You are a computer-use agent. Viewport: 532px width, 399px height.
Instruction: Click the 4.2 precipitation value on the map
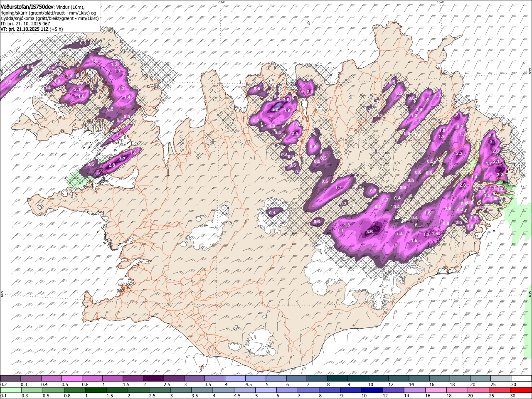click(x=274, y=110)
